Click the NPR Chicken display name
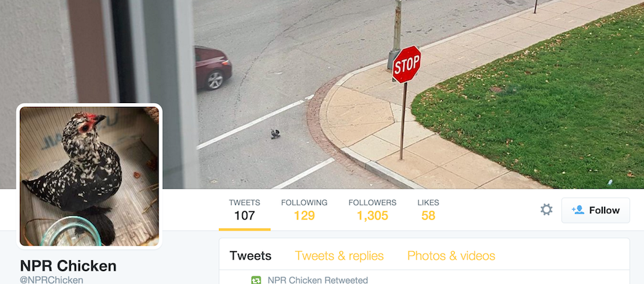 pos(68,266)
